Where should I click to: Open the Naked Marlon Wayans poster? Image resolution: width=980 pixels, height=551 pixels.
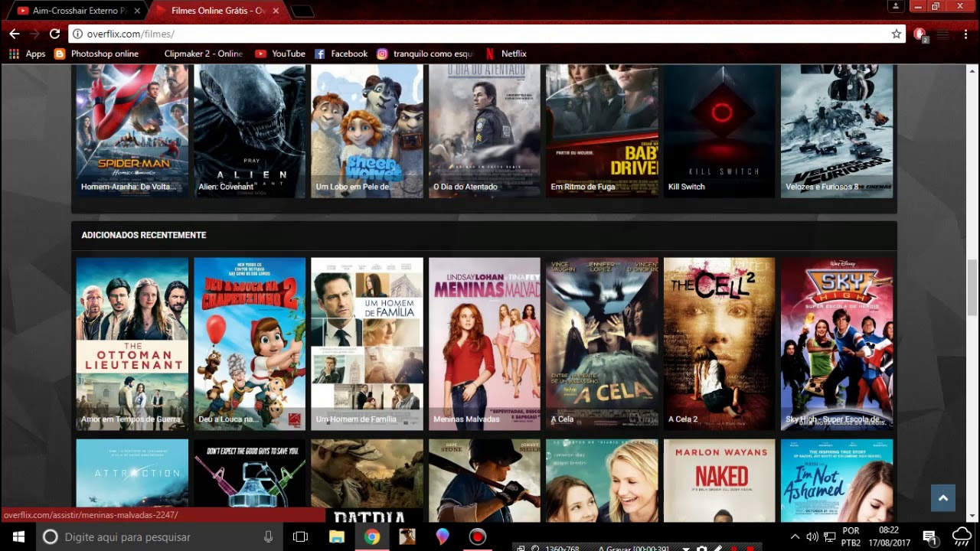[x=719, y=481]
